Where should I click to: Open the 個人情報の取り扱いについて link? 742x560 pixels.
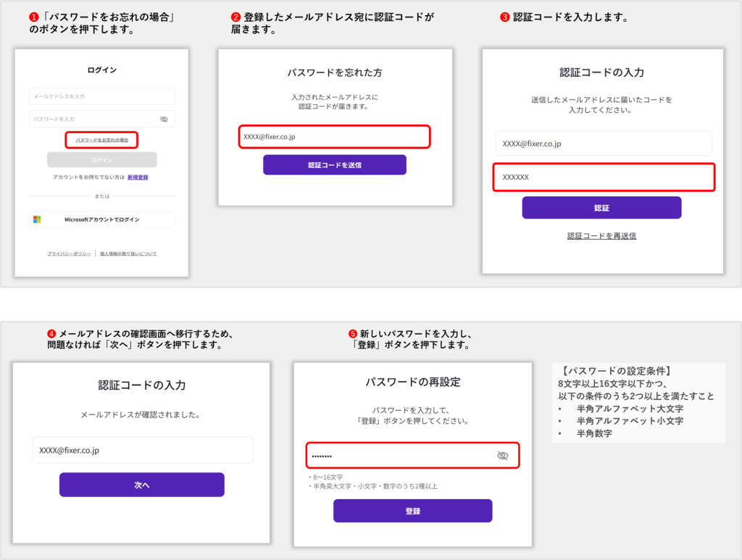128,254
